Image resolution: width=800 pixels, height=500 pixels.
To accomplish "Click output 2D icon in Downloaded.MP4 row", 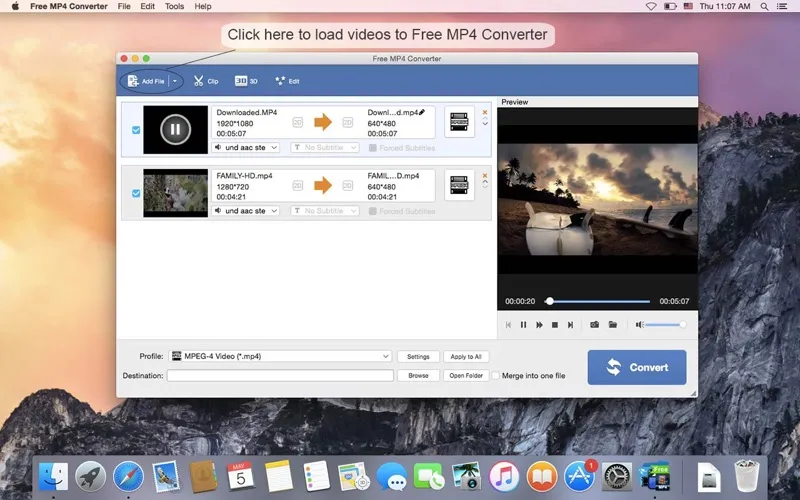I will 347,122.
